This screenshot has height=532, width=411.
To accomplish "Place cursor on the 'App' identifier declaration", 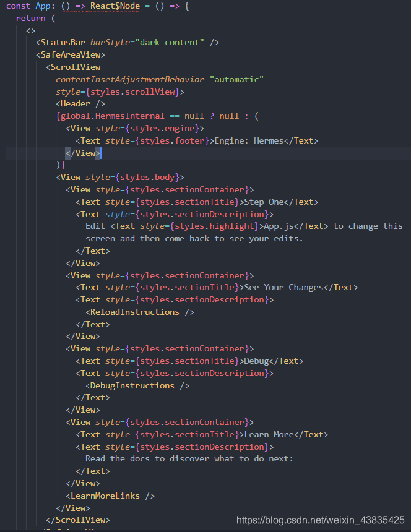I will pyautogui.click(x=43, y=6).
